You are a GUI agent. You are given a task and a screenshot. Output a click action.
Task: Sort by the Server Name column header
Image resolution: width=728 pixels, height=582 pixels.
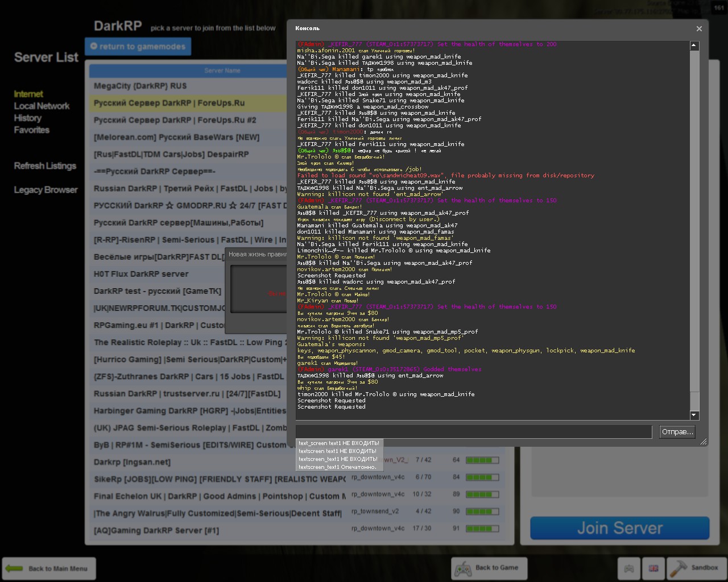[222, 70]
